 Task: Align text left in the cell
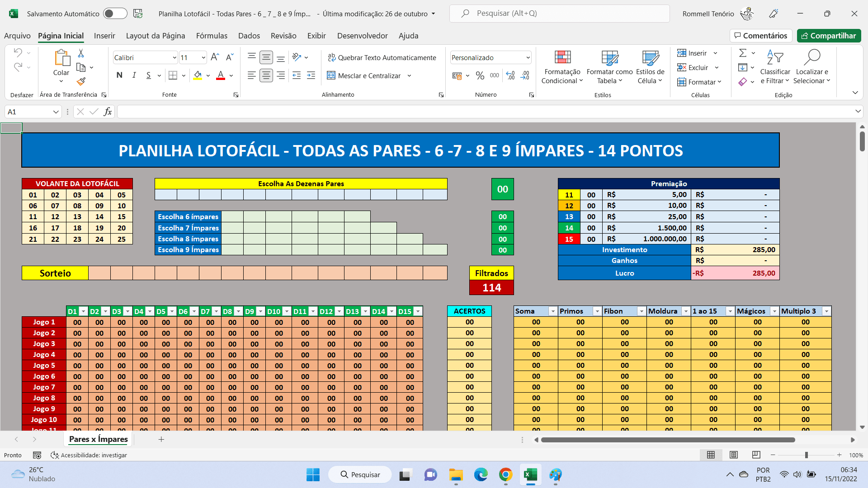pos(252,75)
